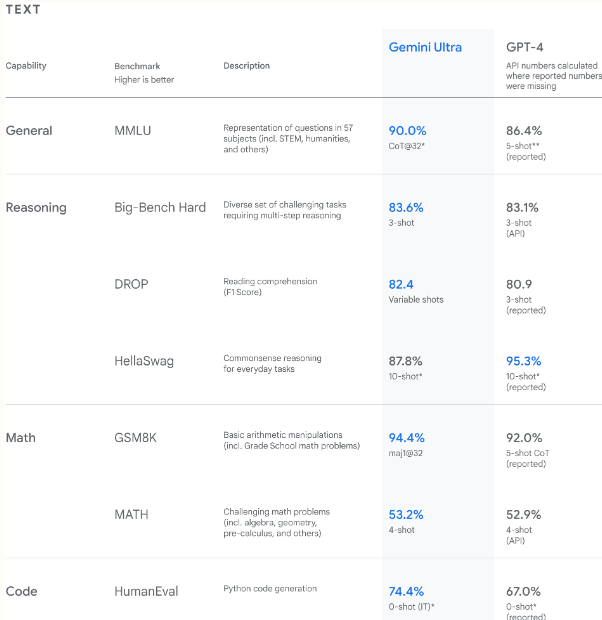Select the Reasoning capability label
The image size is (602, 620).
tap(36, 208)
